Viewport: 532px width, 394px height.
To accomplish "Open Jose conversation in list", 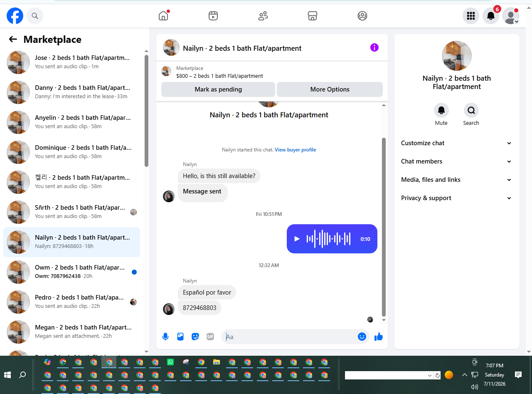I will 71,62.
